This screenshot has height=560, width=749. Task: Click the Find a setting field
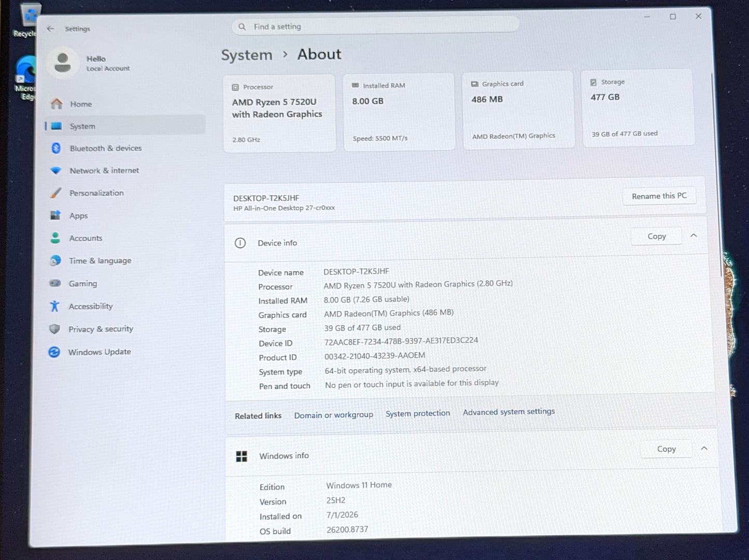(376, 26)
